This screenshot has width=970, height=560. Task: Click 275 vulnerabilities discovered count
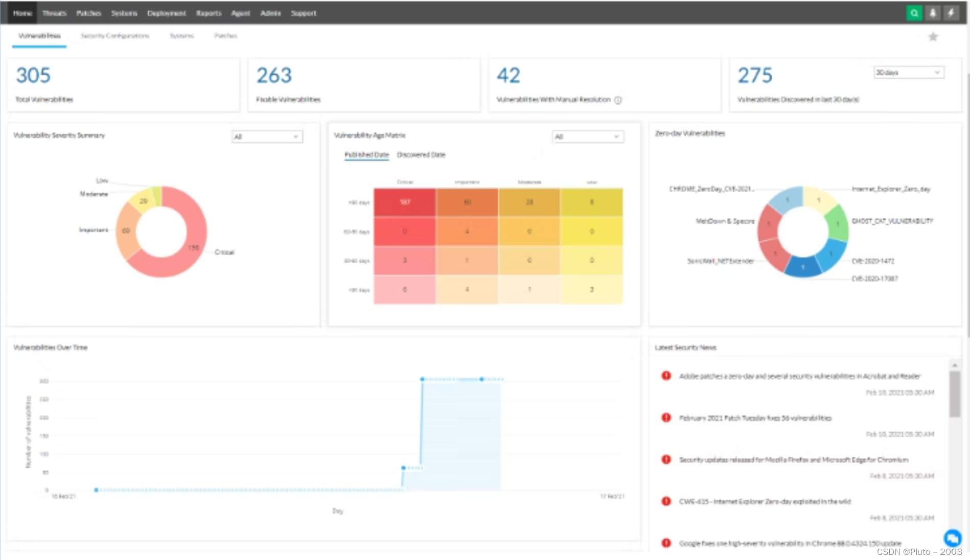[x=755, y=76]
